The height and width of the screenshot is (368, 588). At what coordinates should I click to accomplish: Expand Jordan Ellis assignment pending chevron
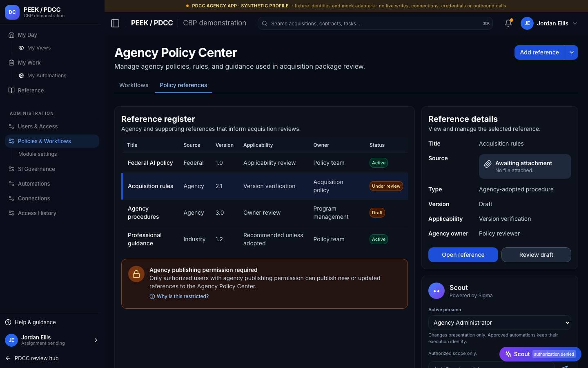(x=96, y=340)
